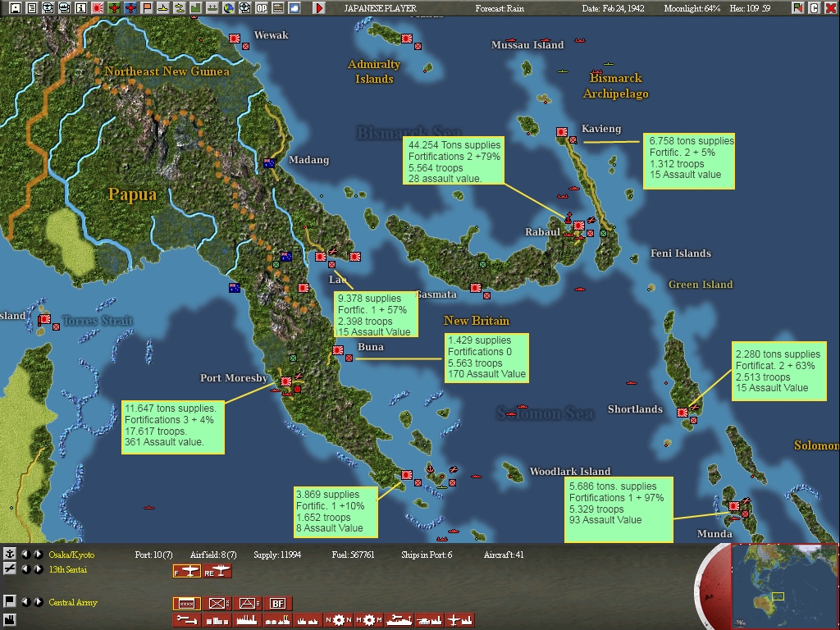
Task: Go to next HQ after Central Army
Action: click(39, 601)
